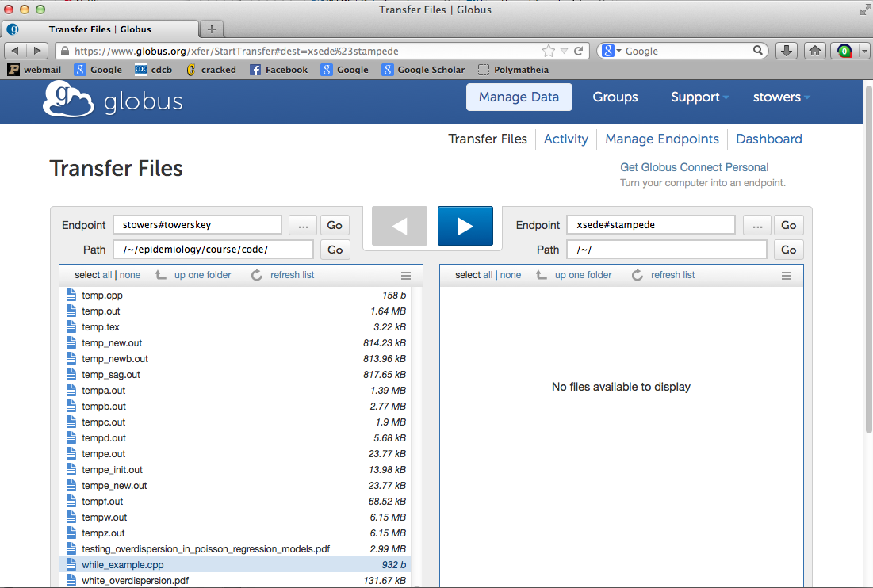This screenshot has width=873, height=588.
Task: Open left panel hamburger options menu
Action: pyautogui.click(x=406, y=275)
